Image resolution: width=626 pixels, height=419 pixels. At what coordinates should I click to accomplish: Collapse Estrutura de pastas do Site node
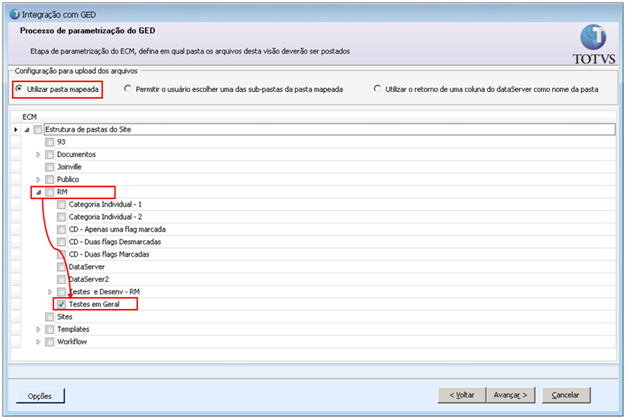click(x=27, y=130)
